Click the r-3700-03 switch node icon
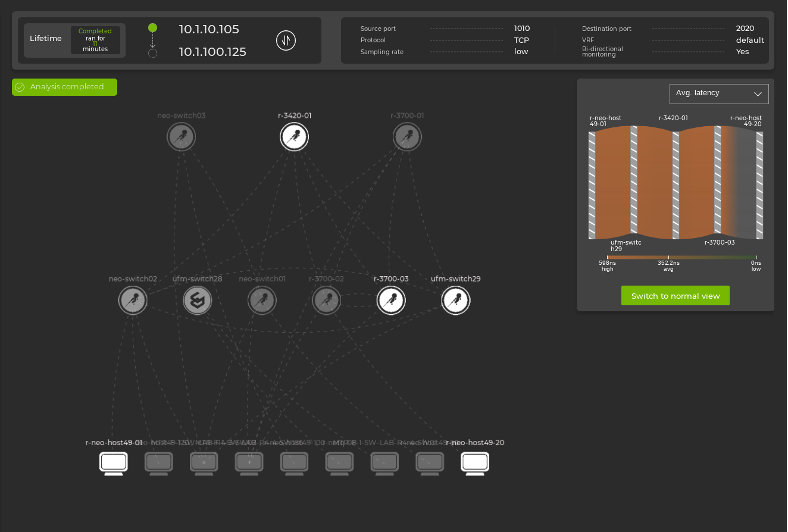 tap(391, 300)
